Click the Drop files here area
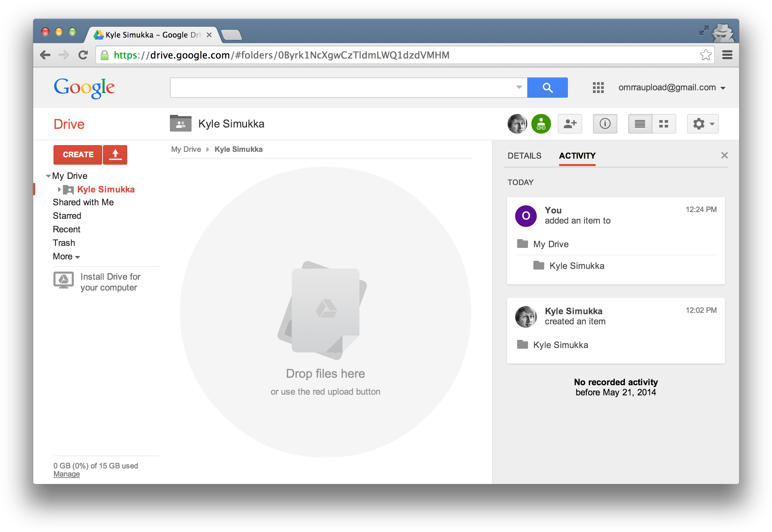This screenshot has height=532, width=772. [325, 312]
